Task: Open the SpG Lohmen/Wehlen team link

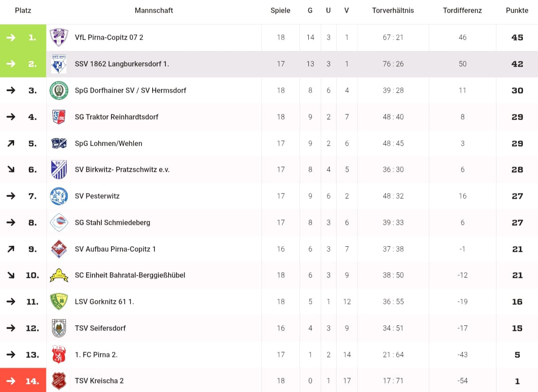Action: 108,144
